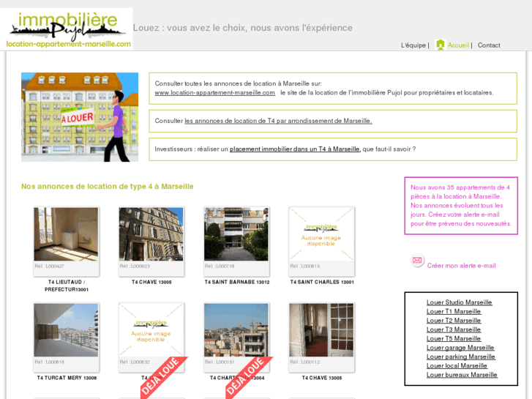Viewport: 532px width, 399px height.
Task: Click the pink 35 appartements info box
Action: point(461,206)
